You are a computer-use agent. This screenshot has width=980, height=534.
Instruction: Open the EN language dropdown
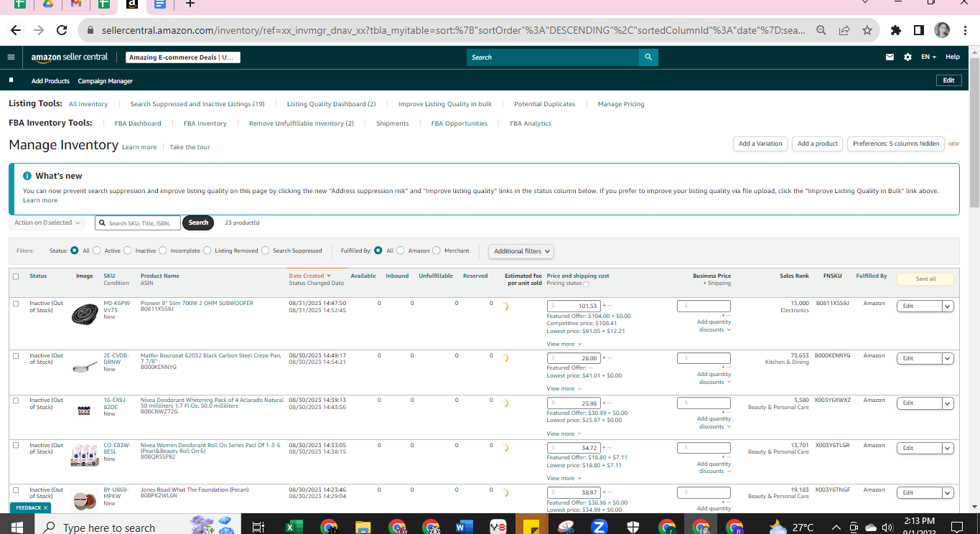929,57
